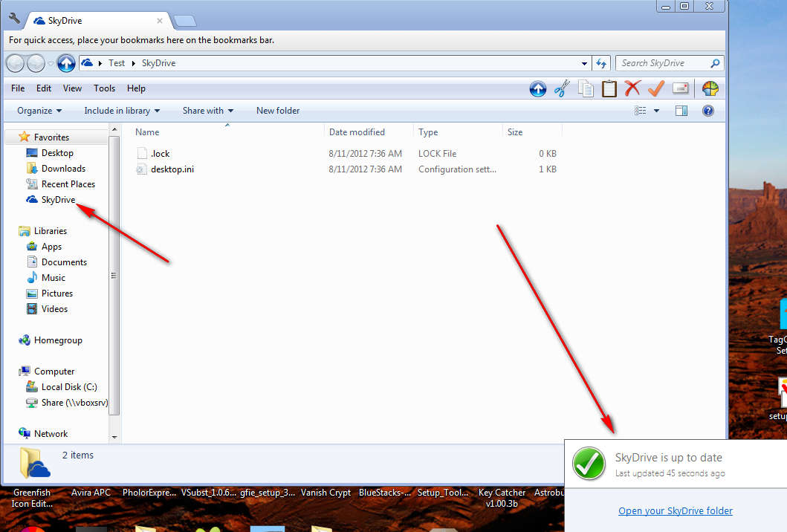Close the SkyDrive tab
The height and width of the screenshot is (532, 787).
point(160,21)
